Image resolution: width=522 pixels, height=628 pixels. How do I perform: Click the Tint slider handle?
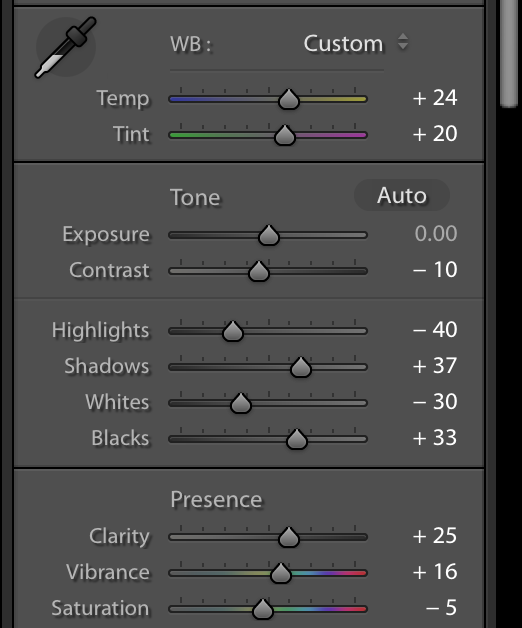click(285, 135)
